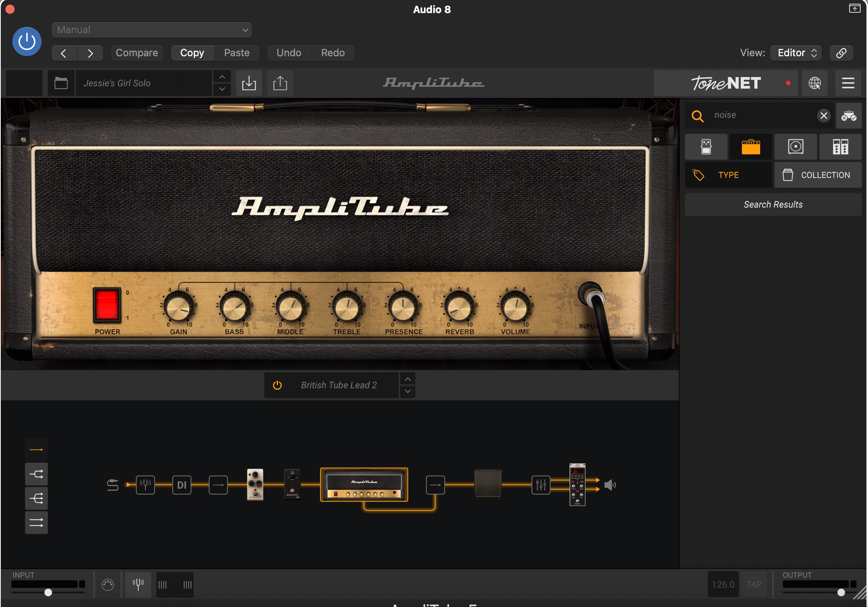The image size is (868, 607).
Task: Click the Undo button
Action: [289, 53]
